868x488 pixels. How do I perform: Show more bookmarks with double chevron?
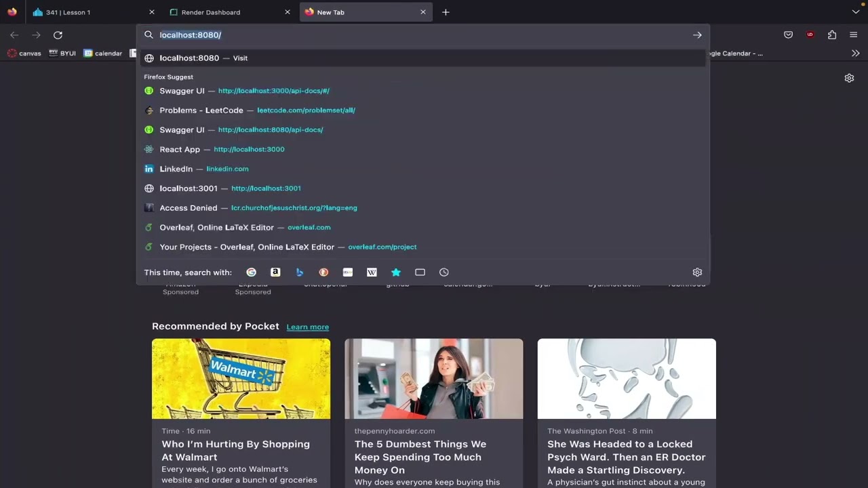[x=856, y=54]
